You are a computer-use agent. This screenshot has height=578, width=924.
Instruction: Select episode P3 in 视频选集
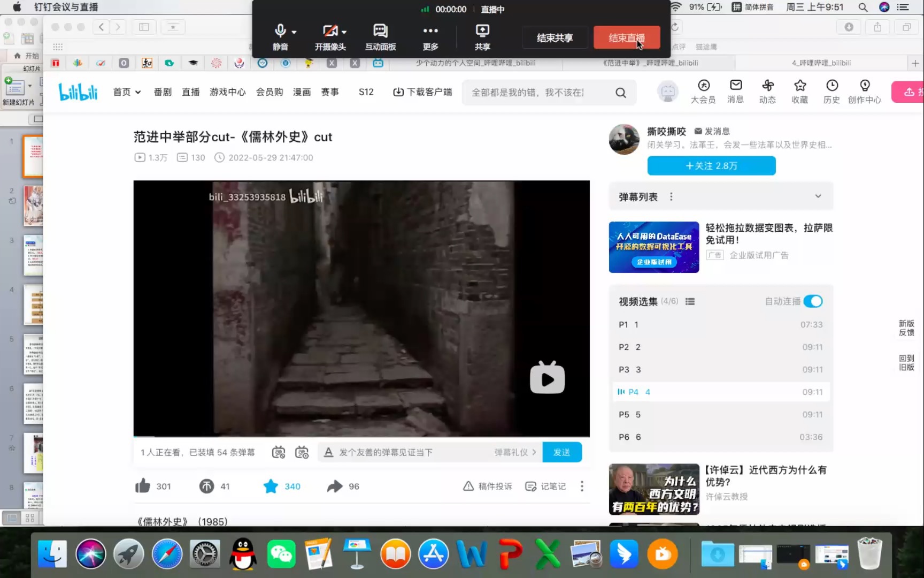point(720,369)
